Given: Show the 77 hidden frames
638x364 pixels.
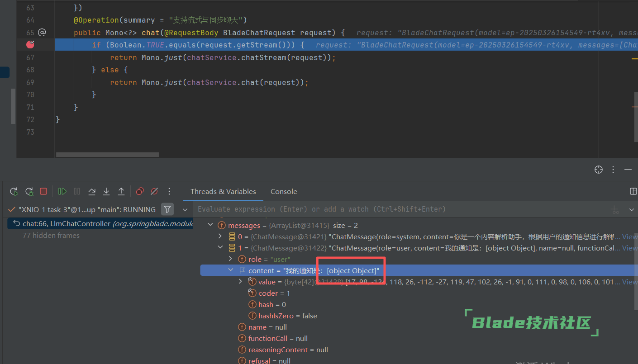Looking at the screenshot, I should coord(51,235).
